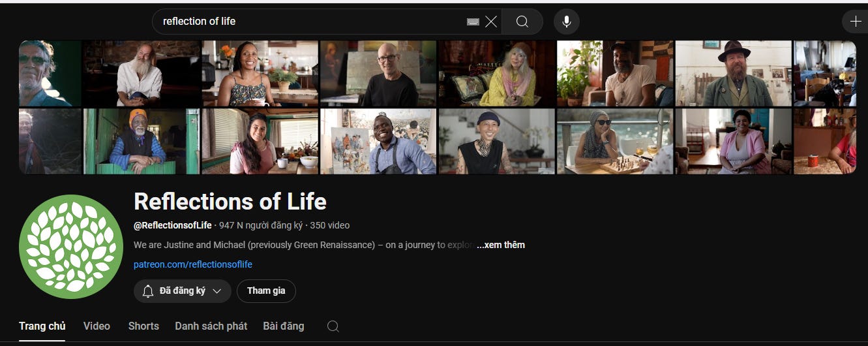Click the '@ReflectionsofLife' handle text

click(x=173, y=225)
